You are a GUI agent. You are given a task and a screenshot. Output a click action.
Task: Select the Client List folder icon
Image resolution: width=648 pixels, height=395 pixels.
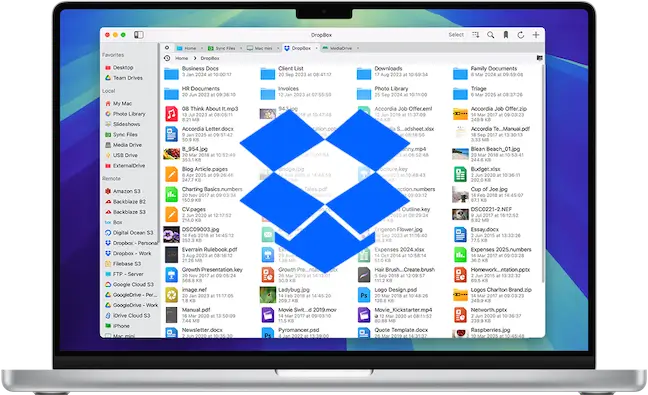click(268, 74)
